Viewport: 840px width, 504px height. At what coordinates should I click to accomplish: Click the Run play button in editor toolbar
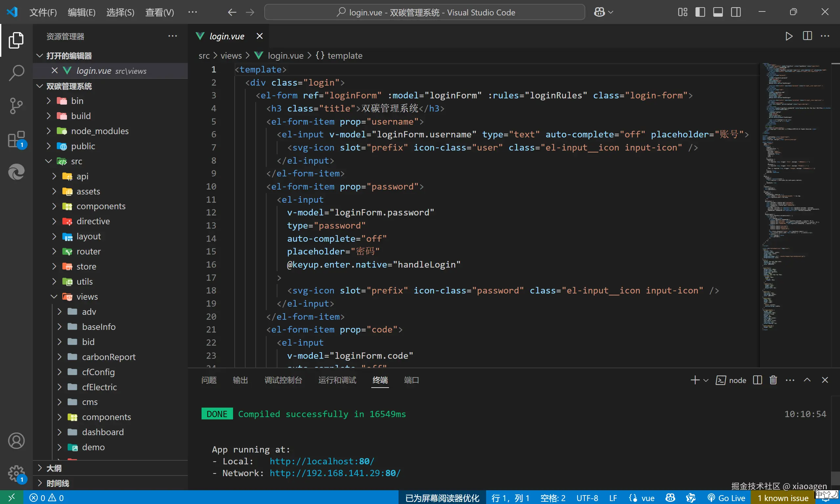click(x=789, y=36)
